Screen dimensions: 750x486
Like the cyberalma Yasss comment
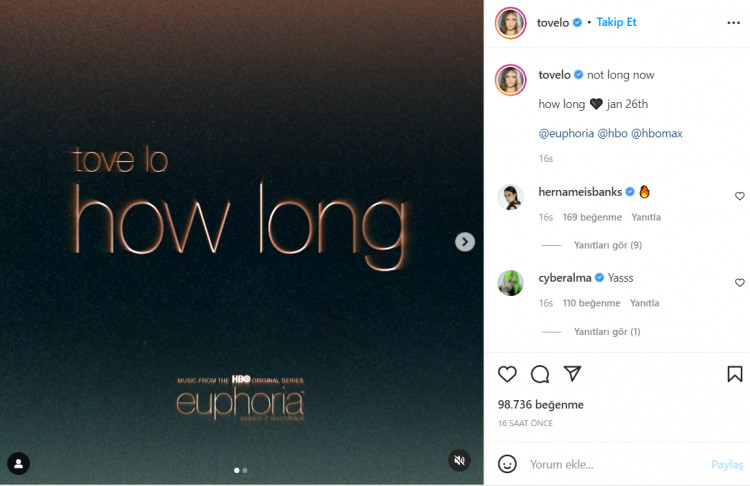coord(739,283)
